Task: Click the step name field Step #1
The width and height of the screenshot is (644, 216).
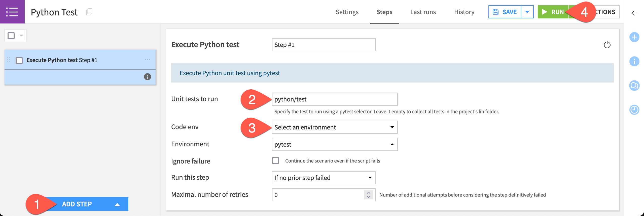Action: tap(324, 45)
